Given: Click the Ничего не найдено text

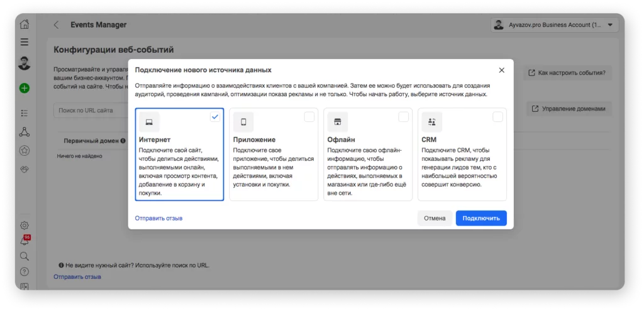Looking at the screenshot, I should pos(80,156).
